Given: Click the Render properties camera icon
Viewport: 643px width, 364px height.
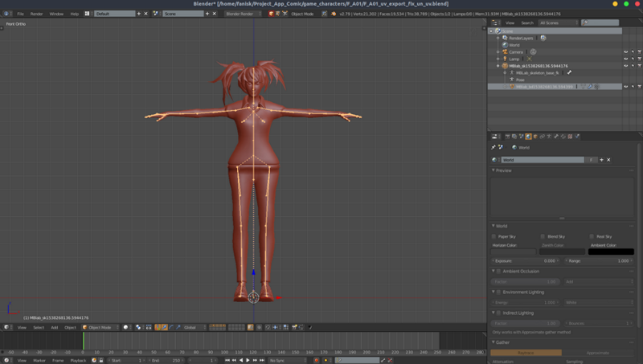Looking at the screenshot, I should [x=506, y=137].
